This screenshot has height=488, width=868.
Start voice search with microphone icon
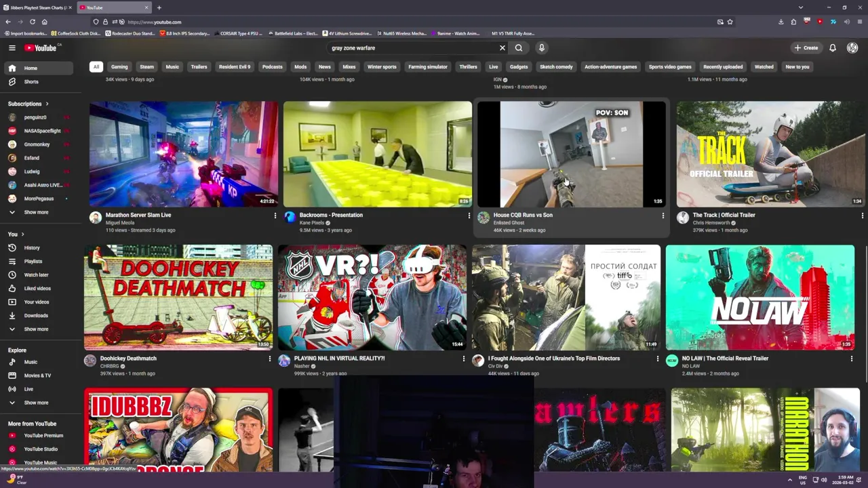click(541, 48)
